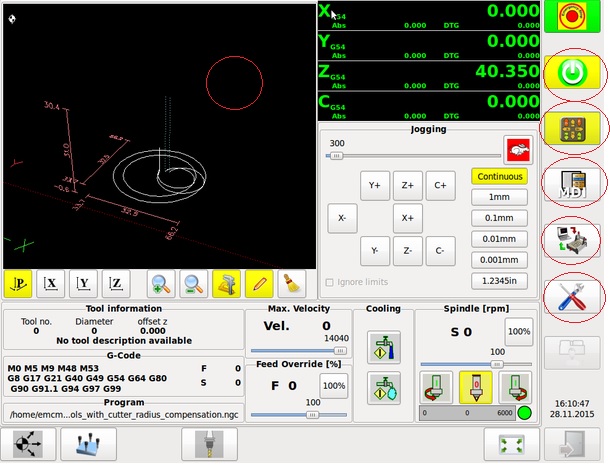Click the emergency stop button
The image size is (610, 469).
coord(572,16)
